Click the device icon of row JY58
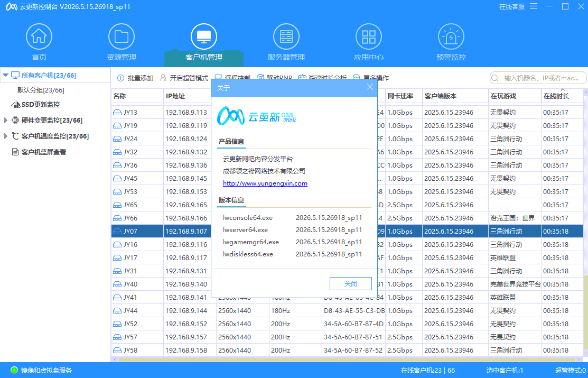Screen dimensions: 588x378 pos(117,350)
